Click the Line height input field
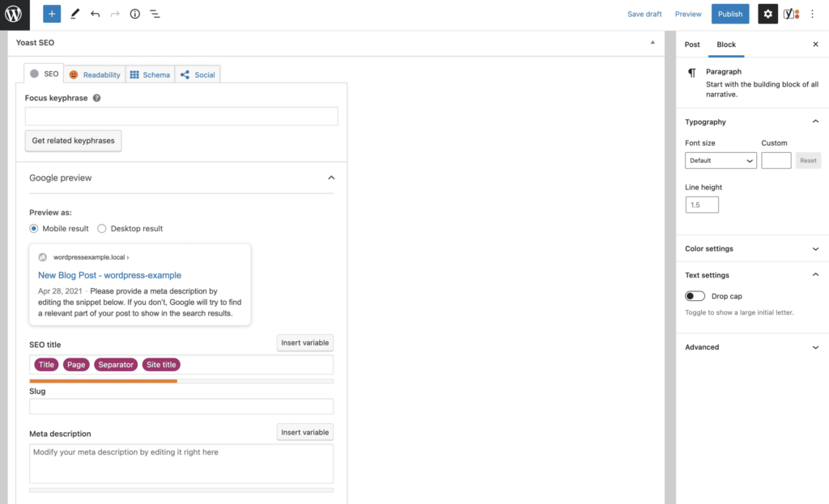The width and height of the screenshot is (829, 504). coord(702,205)
